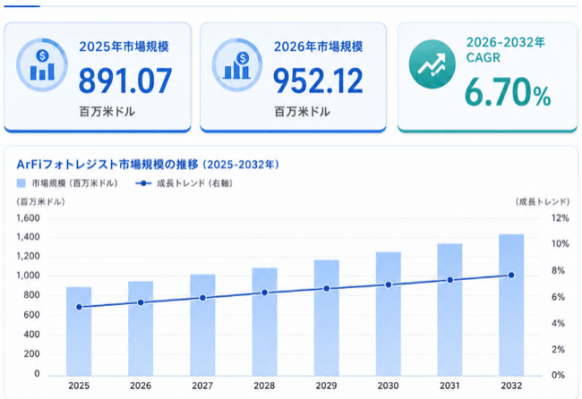This screenshot has height=399, width=582.
Task: Click the 成長トレンド legend line marker
Action: tap(143, 183)
